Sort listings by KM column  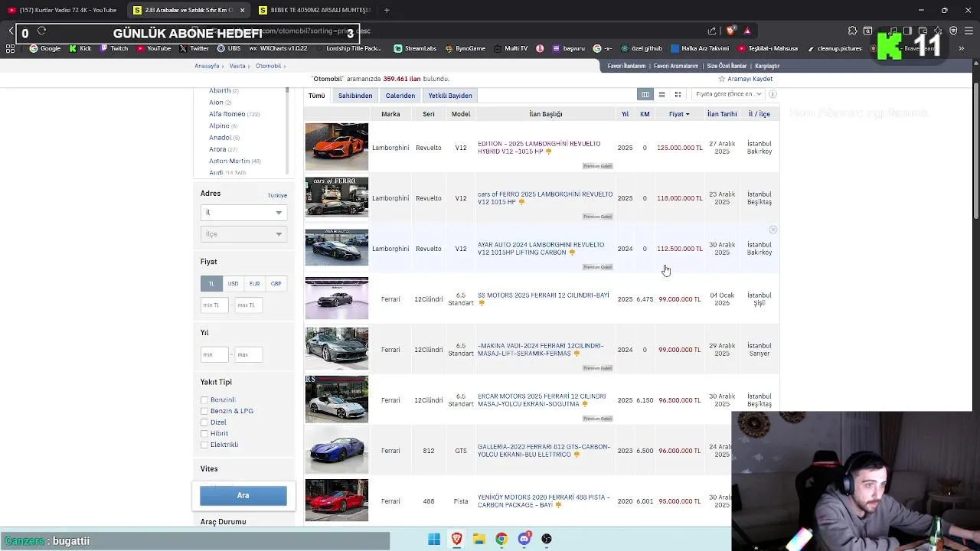[x=645, y=114]
